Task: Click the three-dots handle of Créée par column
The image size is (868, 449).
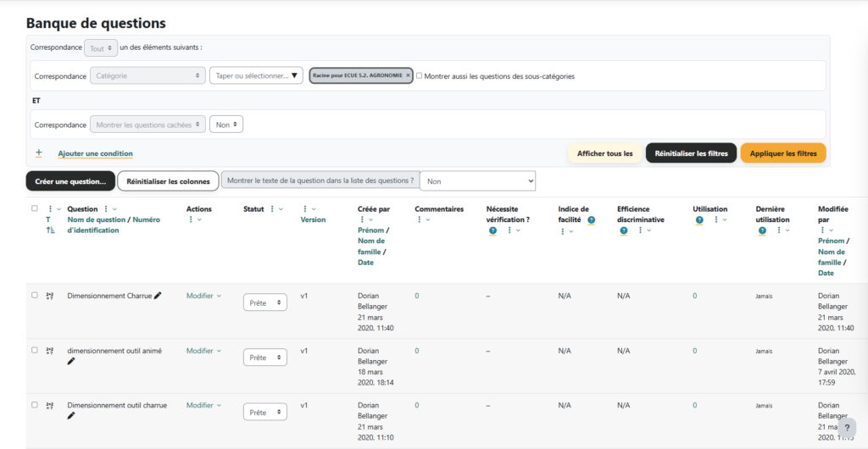Action: click(x=363, y=219)
